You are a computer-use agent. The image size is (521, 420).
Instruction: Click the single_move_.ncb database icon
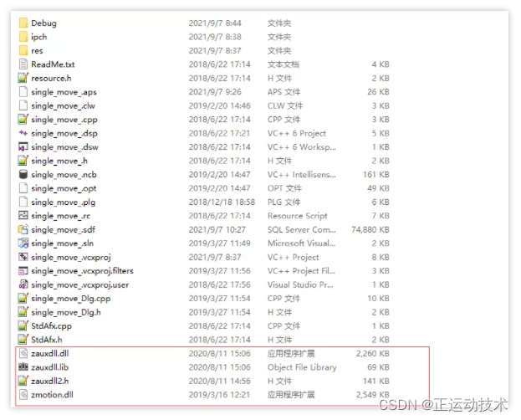tap(23, 174)
